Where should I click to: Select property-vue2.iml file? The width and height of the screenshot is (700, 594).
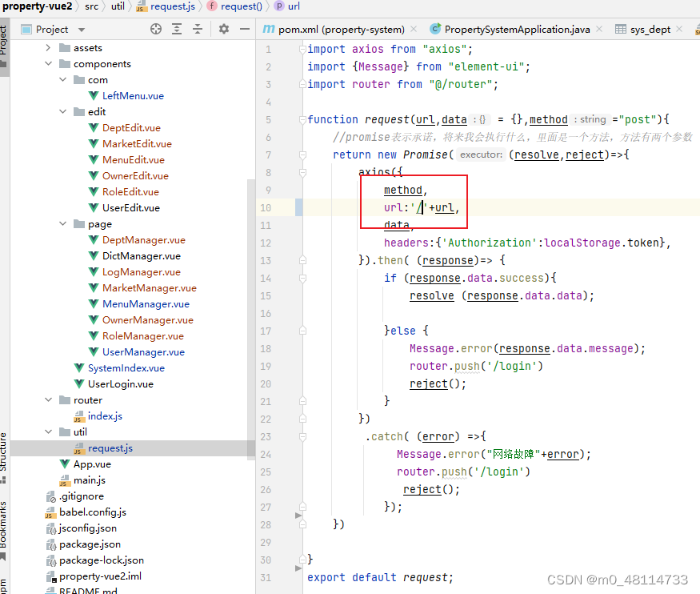pos(100,576)
